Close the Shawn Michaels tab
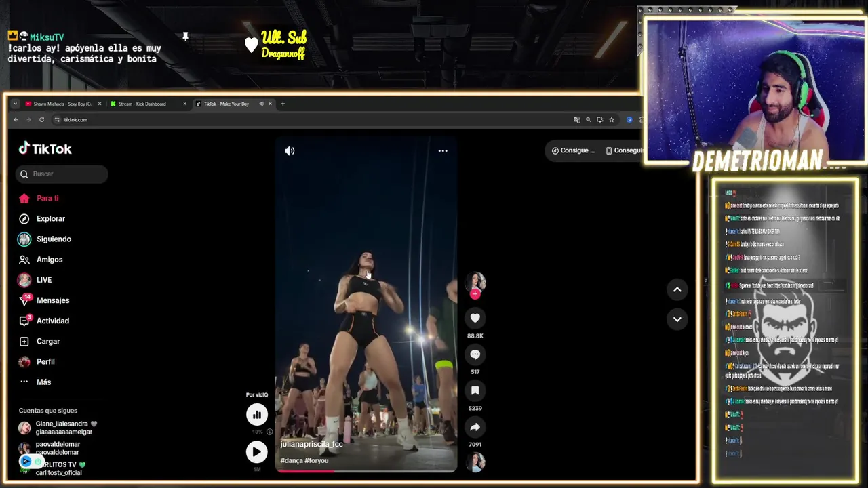Image resolution: width=868 pixels, height=488 pixels. pos(100,104)
